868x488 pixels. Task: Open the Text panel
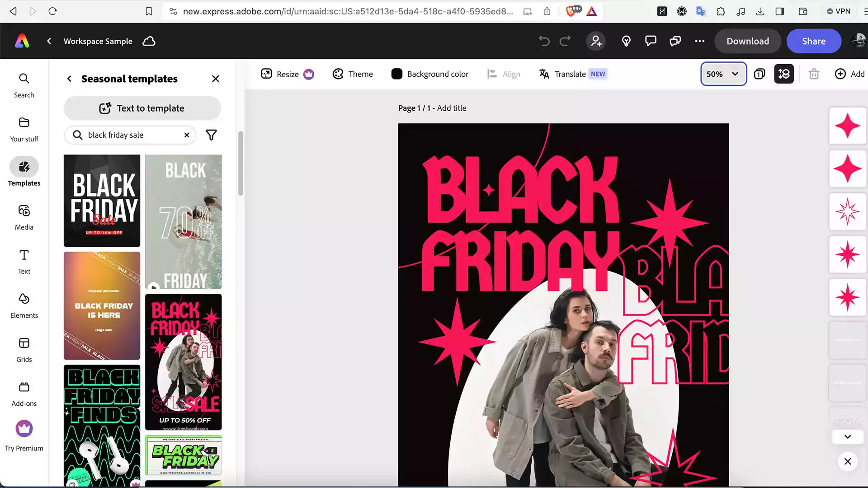(24, 262)
